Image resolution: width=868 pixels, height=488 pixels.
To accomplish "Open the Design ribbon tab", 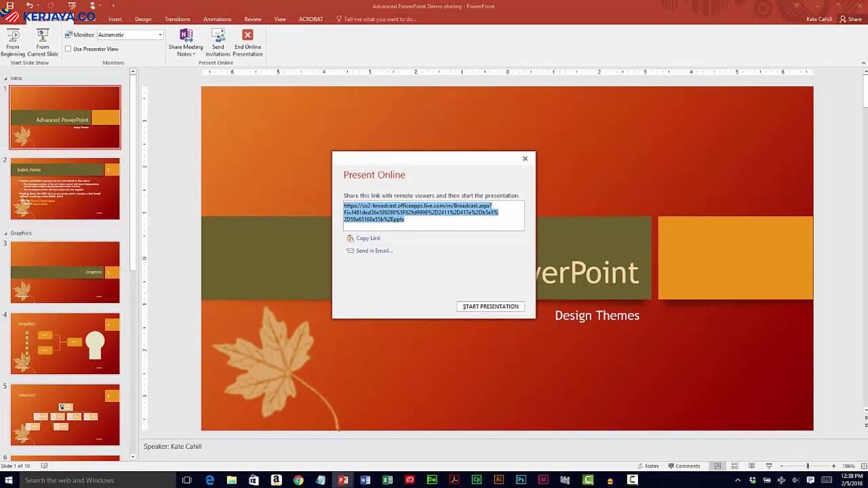I will (143, 19).
